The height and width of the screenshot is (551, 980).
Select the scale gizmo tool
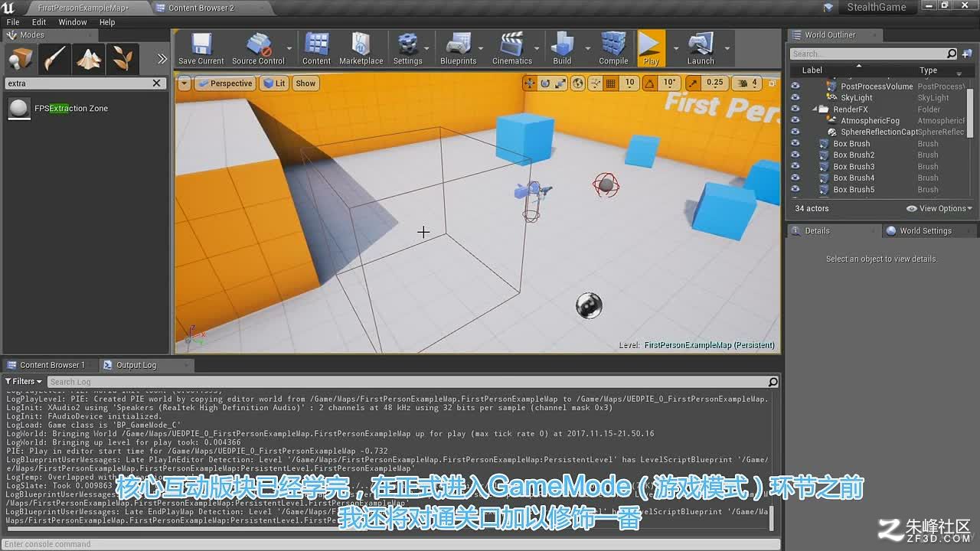tap(560, 83)
